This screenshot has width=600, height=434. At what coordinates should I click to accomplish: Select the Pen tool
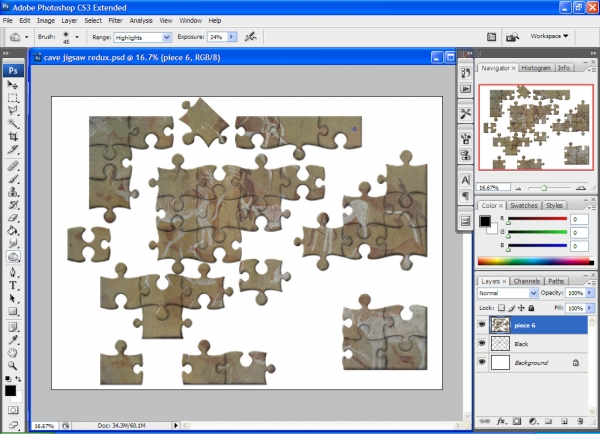pyautogui.click(x=13, y=272)
